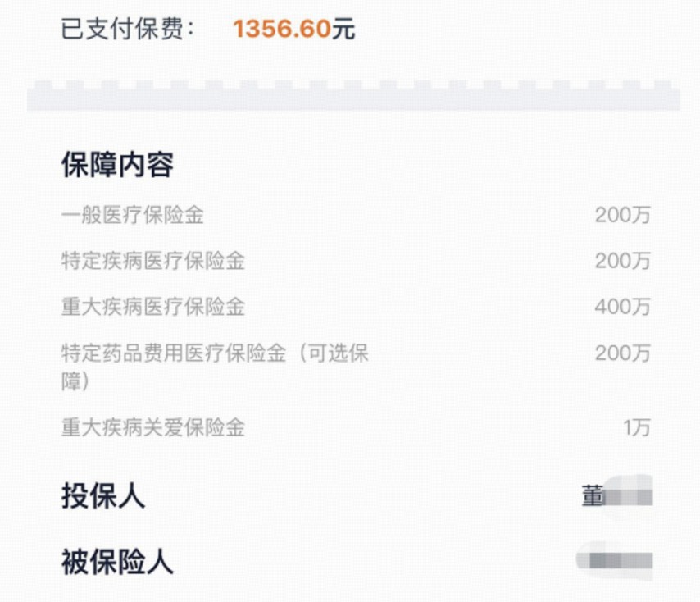700x602 pixels.
Task: Open the 一般医疗保险金 coverage row
Action: pos(356,215)
